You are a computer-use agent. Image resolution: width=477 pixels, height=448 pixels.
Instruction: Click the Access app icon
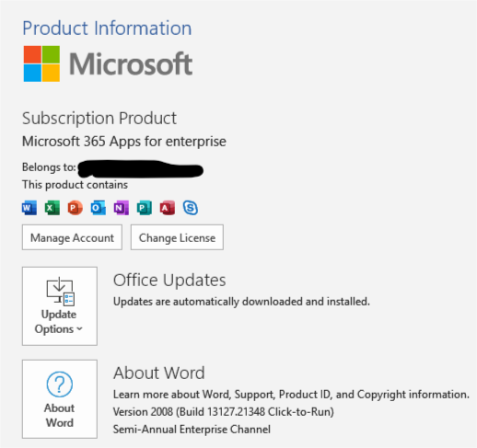(168, 208)
